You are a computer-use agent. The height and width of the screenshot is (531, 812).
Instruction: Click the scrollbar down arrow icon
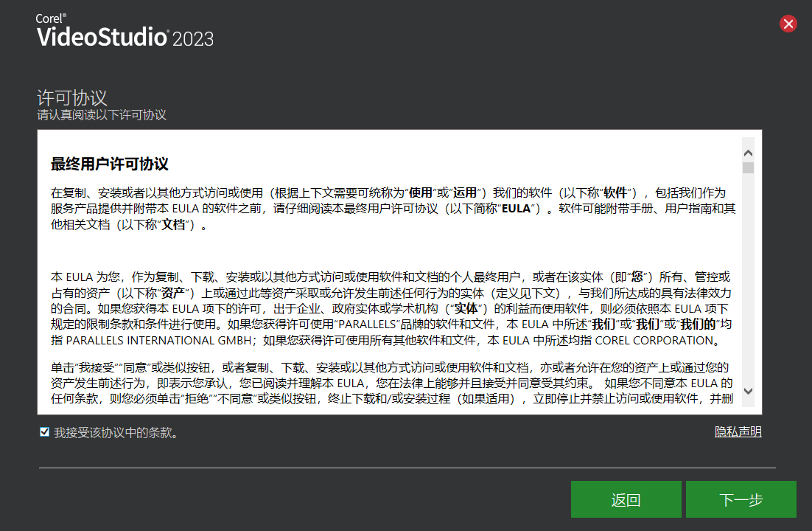pyautogui.click(x=748, y=392)
